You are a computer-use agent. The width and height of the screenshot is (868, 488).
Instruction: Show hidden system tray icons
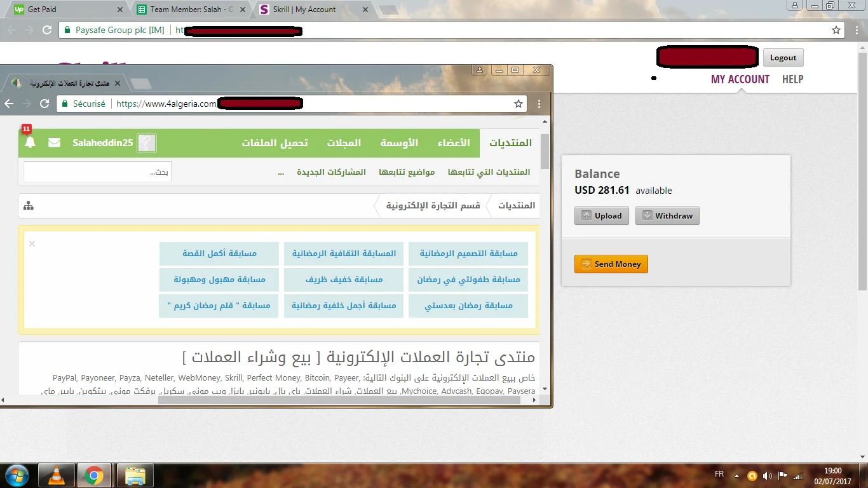pos(736,475)
